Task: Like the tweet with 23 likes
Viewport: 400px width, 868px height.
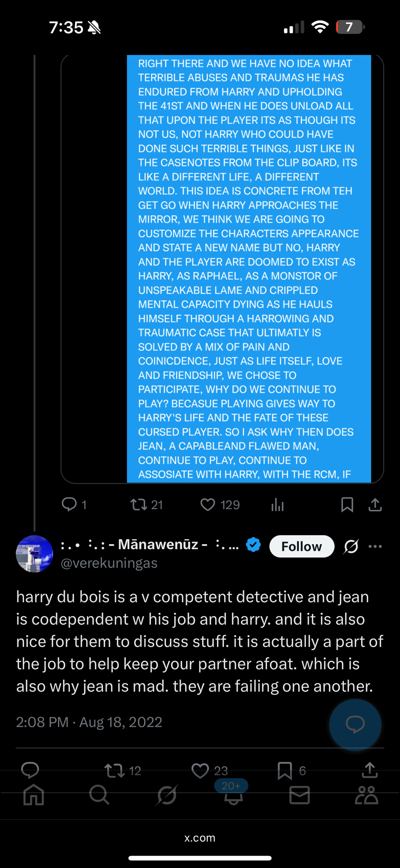Action: click(x=200, y=770)
